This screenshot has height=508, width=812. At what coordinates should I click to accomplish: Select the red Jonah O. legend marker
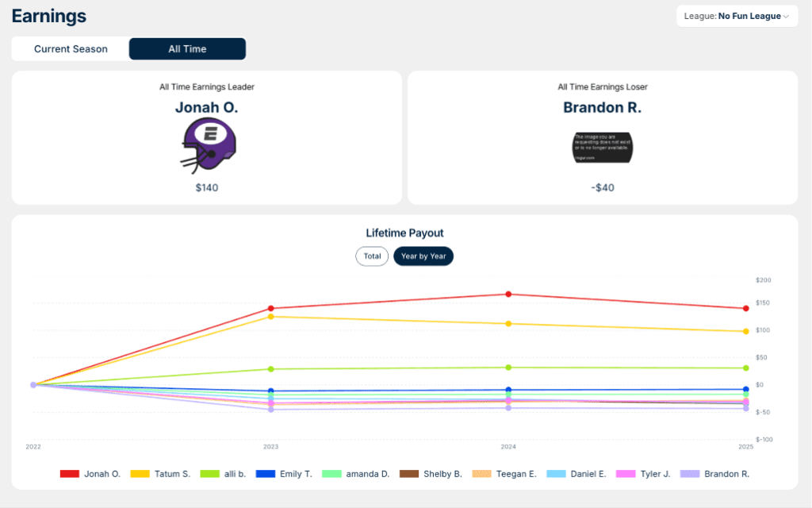pos(68,473)
